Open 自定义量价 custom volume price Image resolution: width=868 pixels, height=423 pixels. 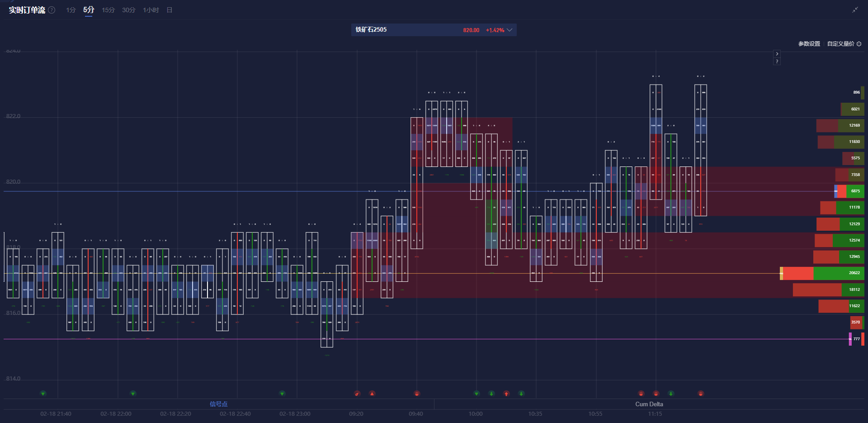coord(840,44)
